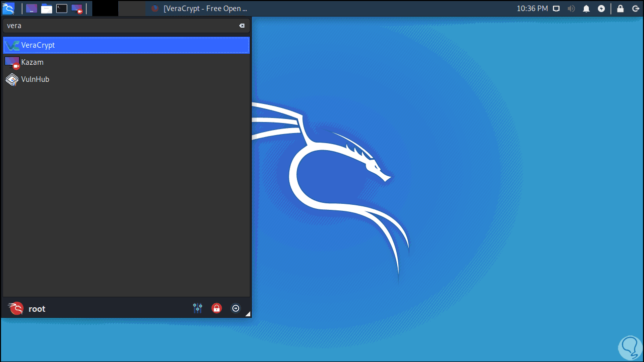Open the Kali applications menu icon
Viewport: 644px width, 362px height.
click(x=9, y=8)
